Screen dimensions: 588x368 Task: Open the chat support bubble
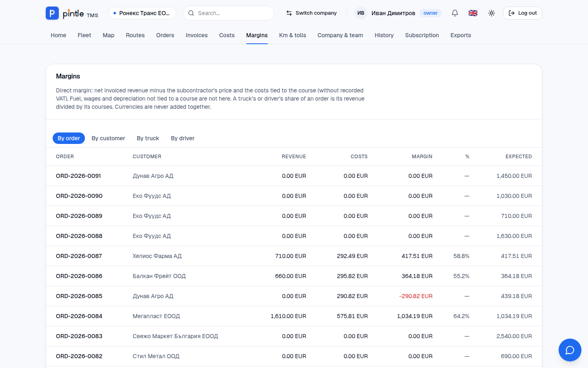570,350
